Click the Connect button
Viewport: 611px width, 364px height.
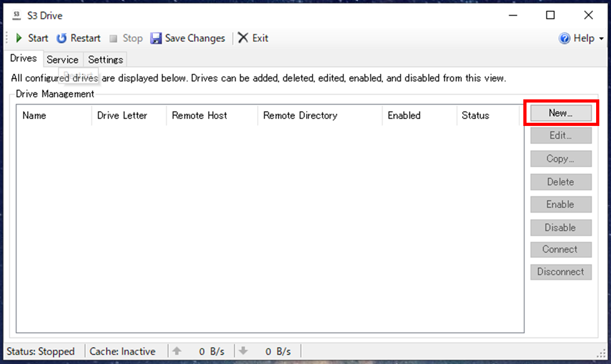click(x=561, y=249)
